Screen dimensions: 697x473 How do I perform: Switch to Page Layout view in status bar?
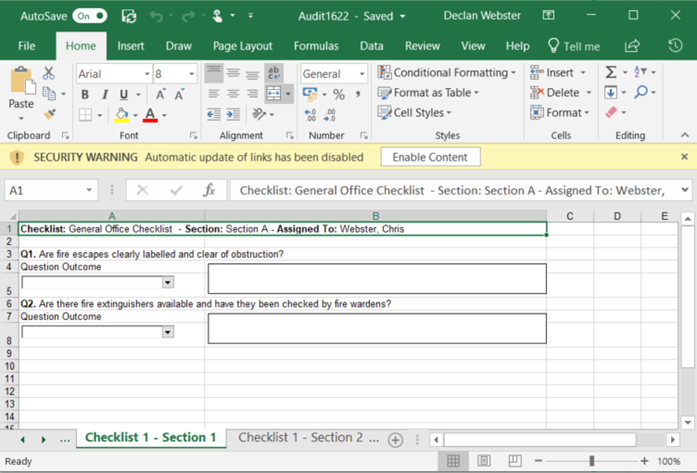click(x=483, y=461)
